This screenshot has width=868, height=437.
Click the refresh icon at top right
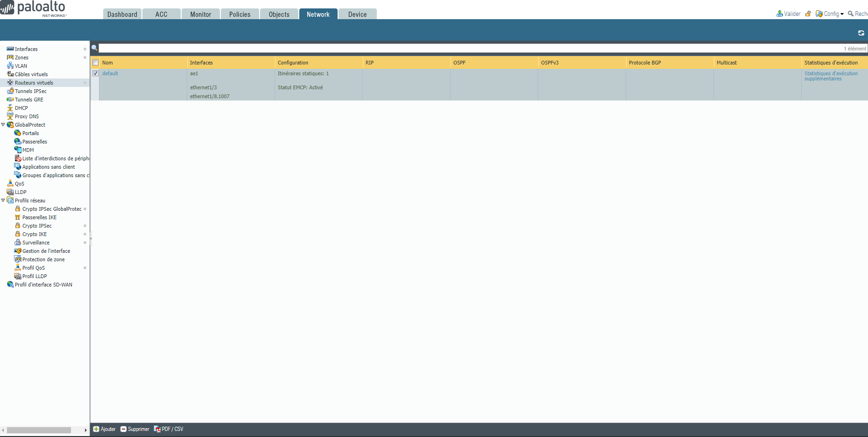coord(861,33)
